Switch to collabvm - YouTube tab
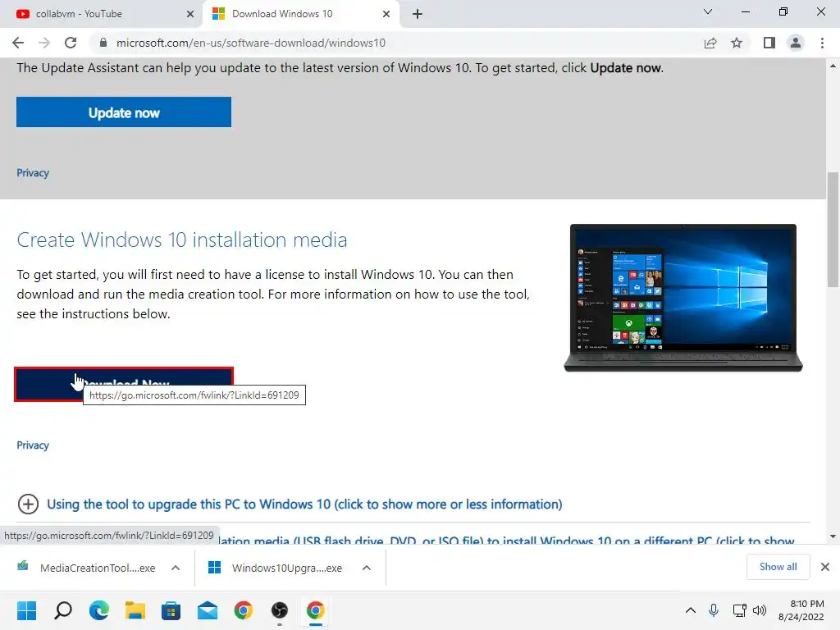Image resolution: width=840 pixels, height=630 pixels. pyautogui.click(x=101, y=14)
